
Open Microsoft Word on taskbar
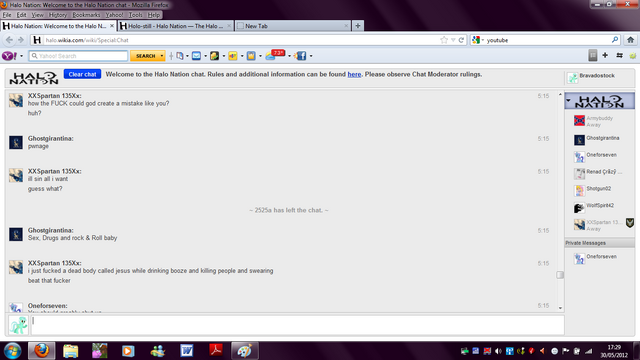tap(187, 351)
